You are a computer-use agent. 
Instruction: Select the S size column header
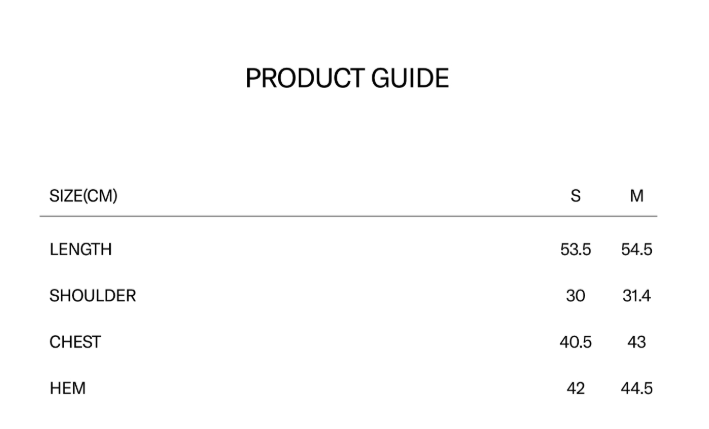(x=575, y=196)
